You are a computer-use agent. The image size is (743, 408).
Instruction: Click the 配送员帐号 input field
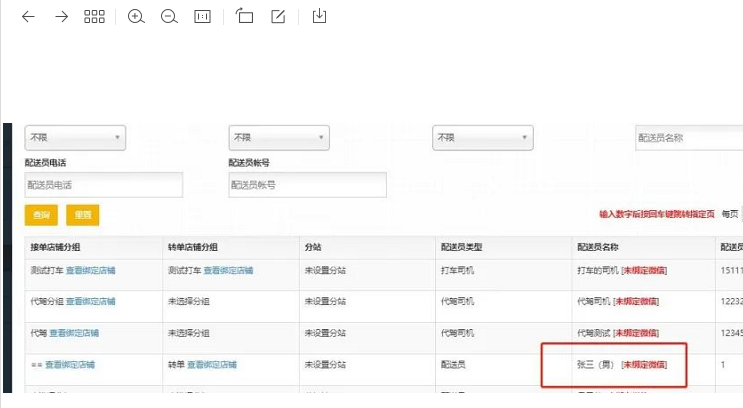coord(308,185)
